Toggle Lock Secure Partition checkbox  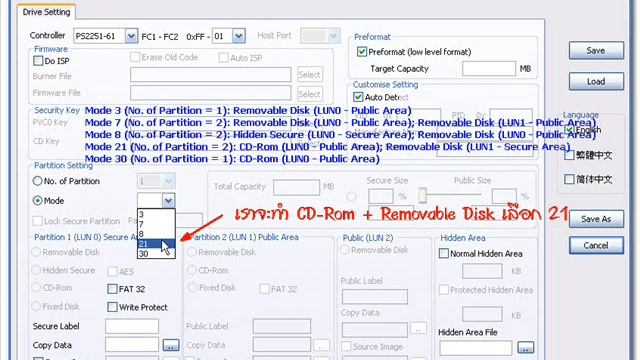pyautogui.click(x=38, y=221)
